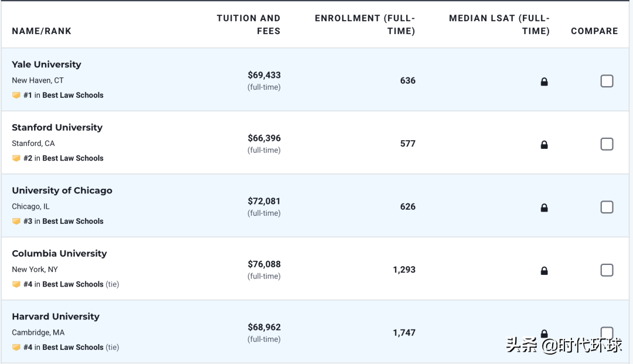Check the compare box for Yale University
Viewport: 633px width, 364px height.
tap(607, 81)
